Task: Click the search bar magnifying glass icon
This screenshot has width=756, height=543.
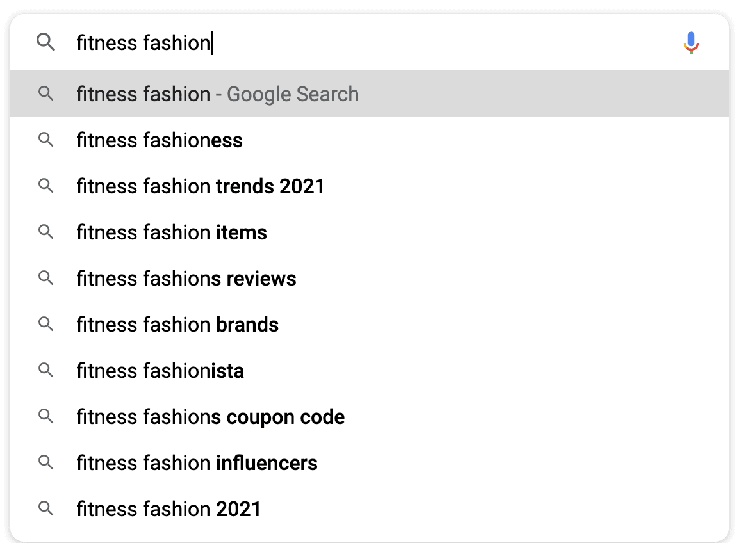Action: pos(45,43)
